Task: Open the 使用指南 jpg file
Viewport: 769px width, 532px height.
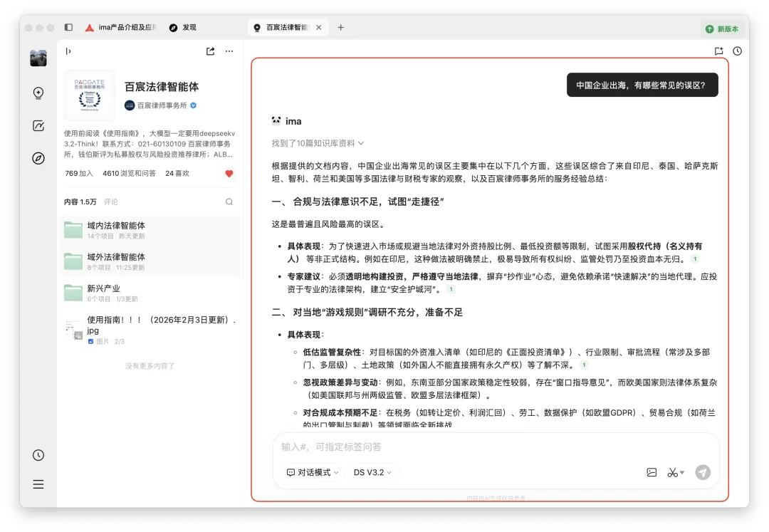Action: 150,330
